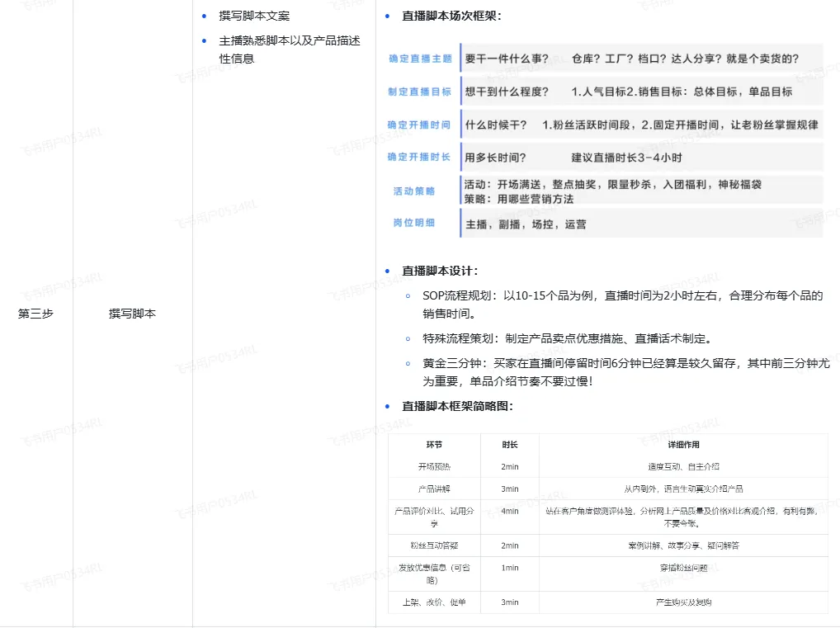The image size is (840, 628).
Task: Click the heading '直播脚本场次框架:'
Action: pos(451,16)
